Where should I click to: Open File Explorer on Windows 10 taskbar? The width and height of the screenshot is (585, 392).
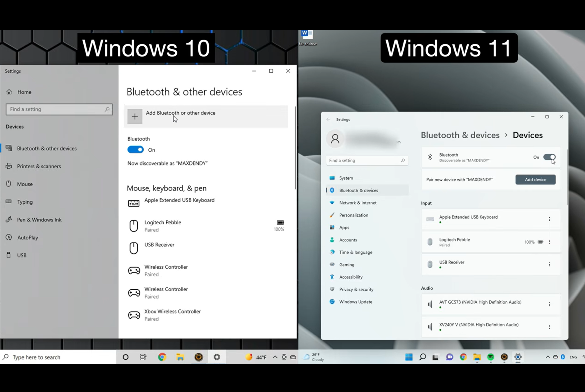click(x=180, y=357)
